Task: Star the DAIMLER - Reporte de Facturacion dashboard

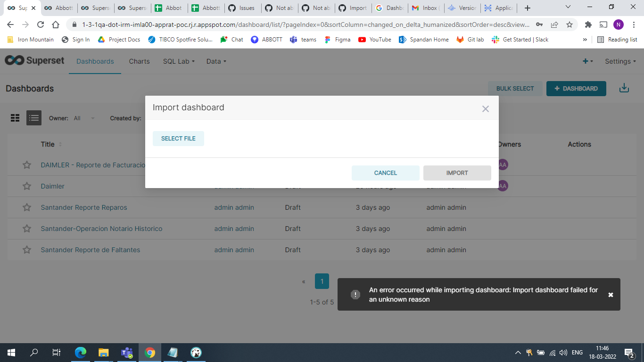Action: (27, 165)
